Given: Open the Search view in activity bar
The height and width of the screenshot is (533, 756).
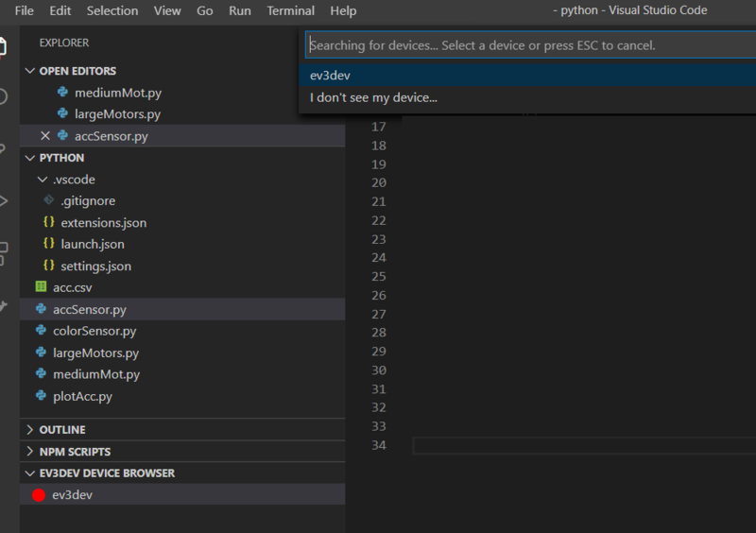Looking at the screenshot, I should click(x=3, y=96).
